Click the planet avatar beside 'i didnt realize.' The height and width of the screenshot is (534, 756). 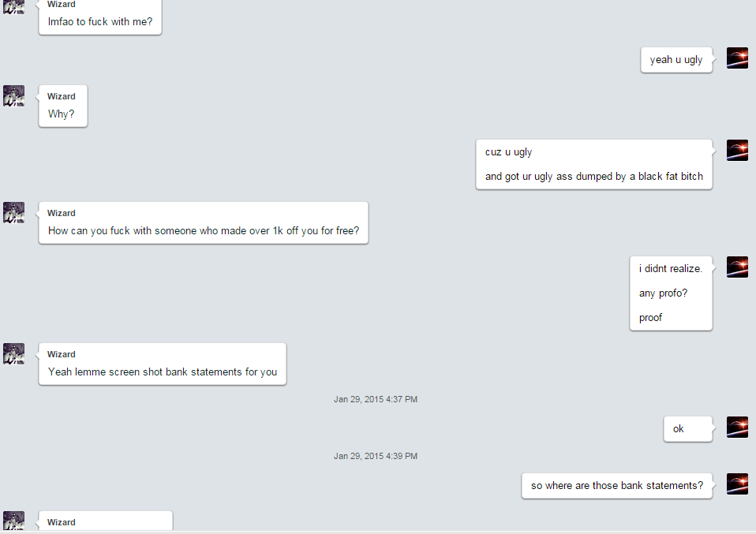(x=737, y=267)
